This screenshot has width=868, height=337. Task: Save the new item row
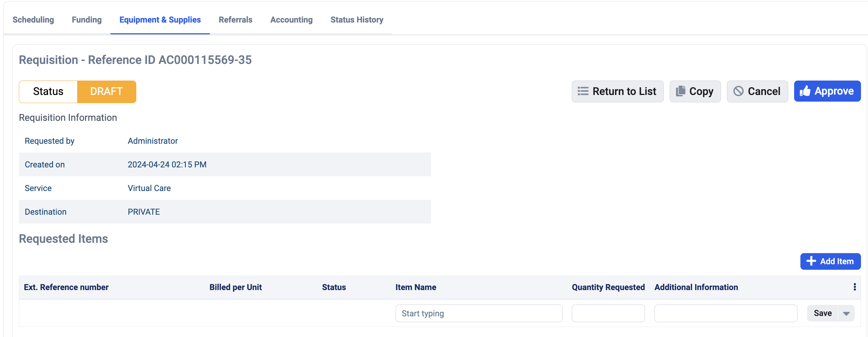click(823, 313)
